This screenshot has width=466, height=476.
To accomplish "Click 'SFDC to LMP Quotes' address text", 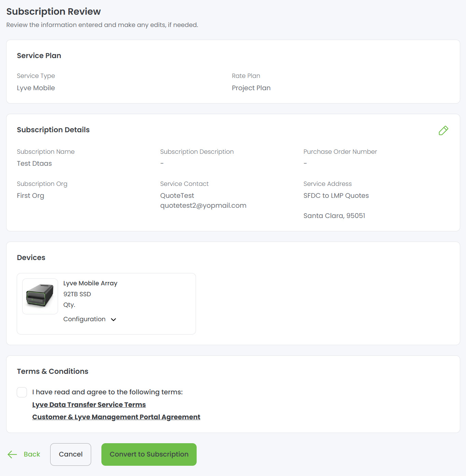I will (336, 195).
